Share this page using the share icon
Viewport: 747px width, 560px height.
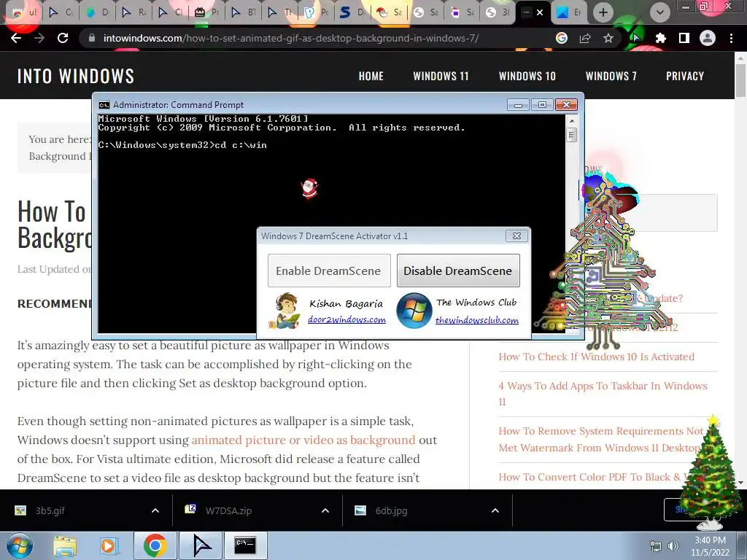[x=585, y=38]
